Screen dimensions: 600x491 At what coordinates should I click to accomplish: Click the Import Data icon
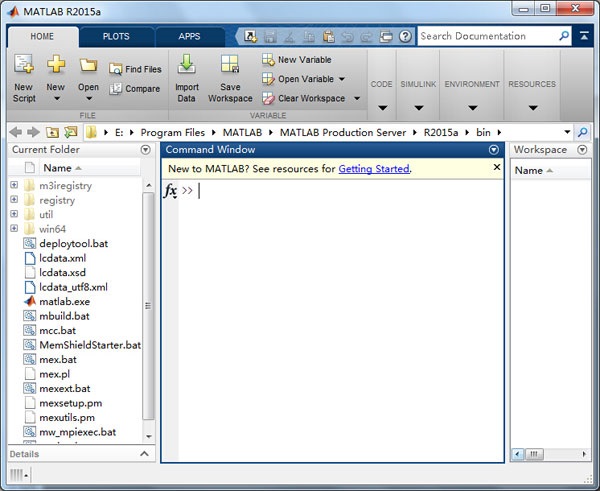tap(187, 64)
